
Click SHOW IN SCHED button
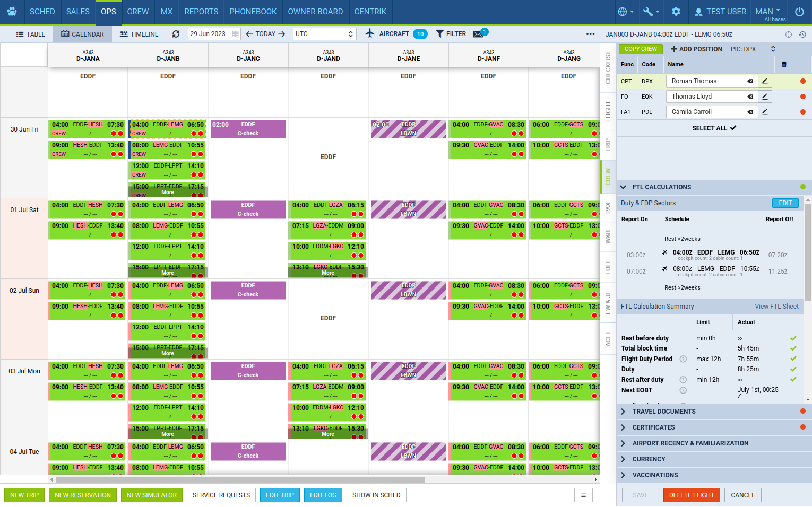tap(376, 495)
